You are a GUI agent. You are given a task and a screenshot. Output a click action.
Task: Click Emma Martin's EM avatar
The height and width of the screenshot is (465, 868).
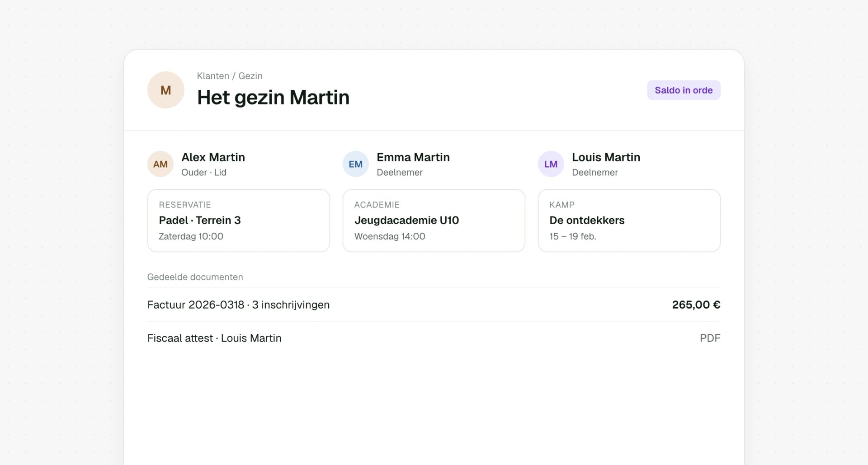356,164
